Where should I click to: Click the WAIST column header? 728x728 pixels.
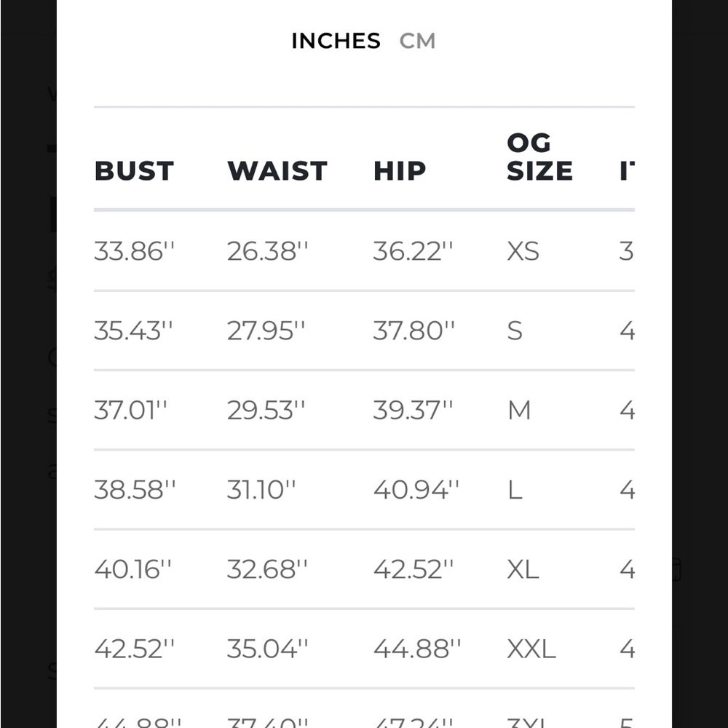tap(277, 171)
